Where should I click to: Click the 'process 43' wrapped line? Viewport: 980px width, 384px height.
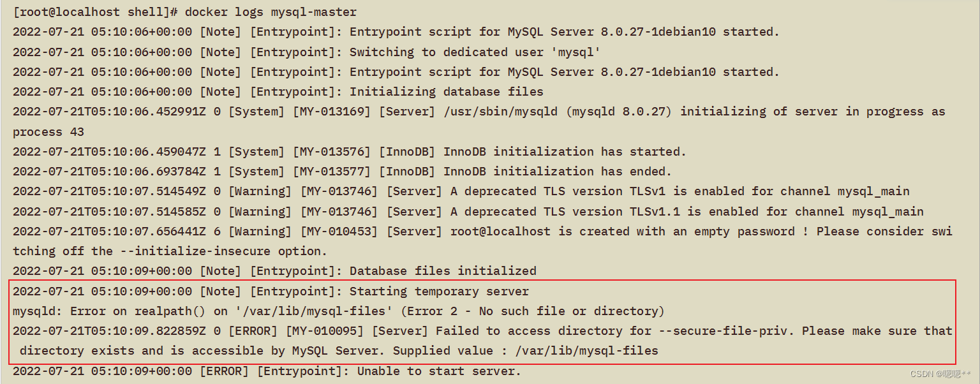coord(48,132)
